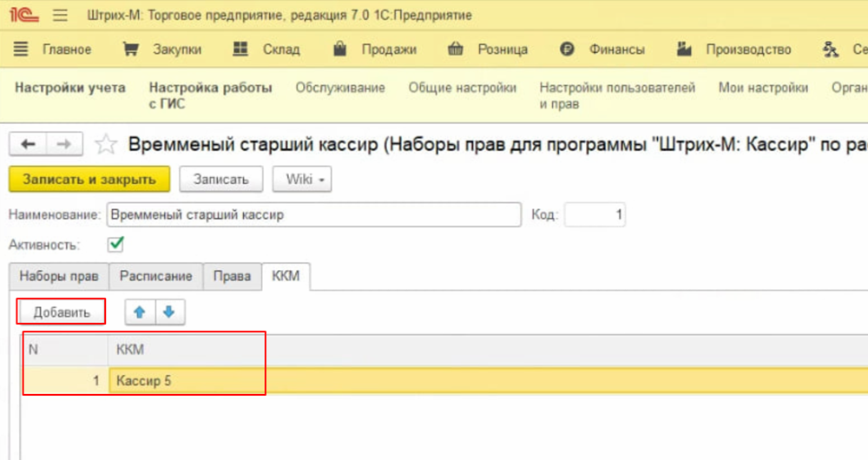Click the Записать и закрыть button
The image size is (868, 460).
click(89, 179)
